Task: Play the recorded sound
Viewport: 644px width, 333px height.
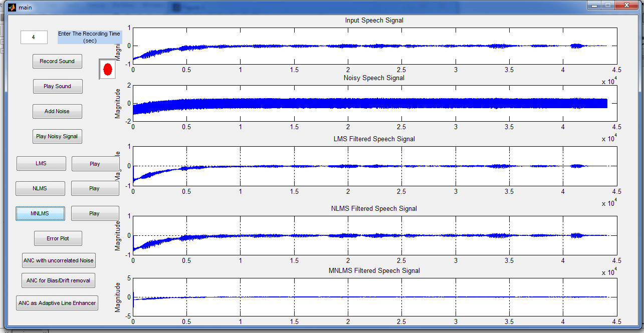Action: tap(57, 86)
